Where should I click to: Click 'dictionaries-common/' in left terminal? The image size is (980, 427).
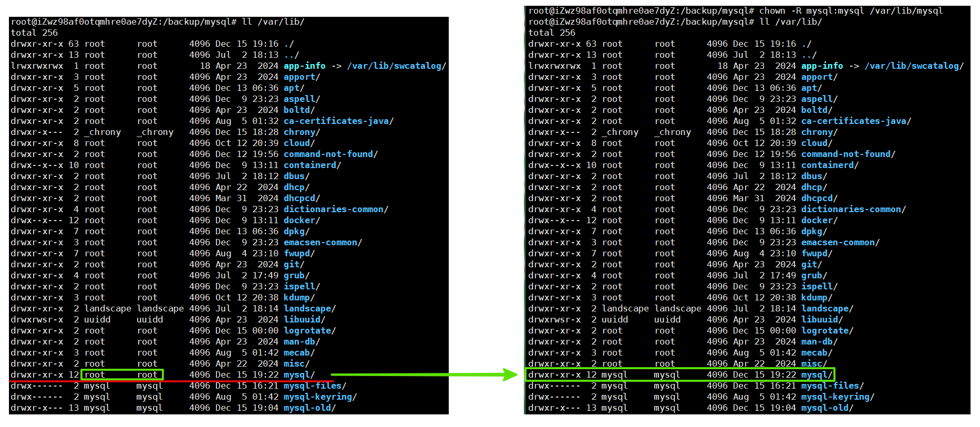(336, 210)
